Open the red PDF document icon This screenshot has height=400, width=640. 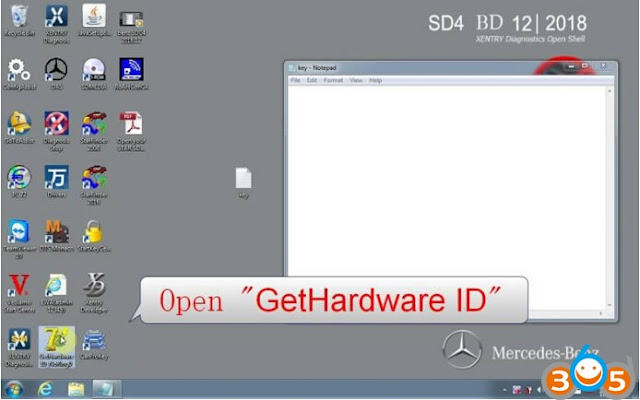coord(131,131)
